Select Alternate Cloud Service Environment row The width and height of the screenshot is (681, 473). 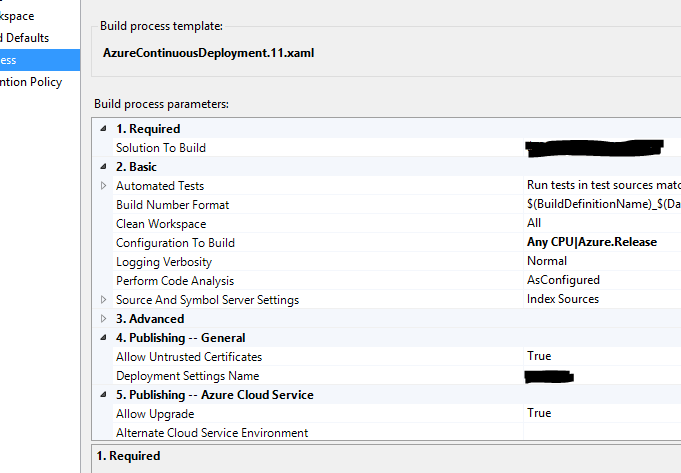397,433
